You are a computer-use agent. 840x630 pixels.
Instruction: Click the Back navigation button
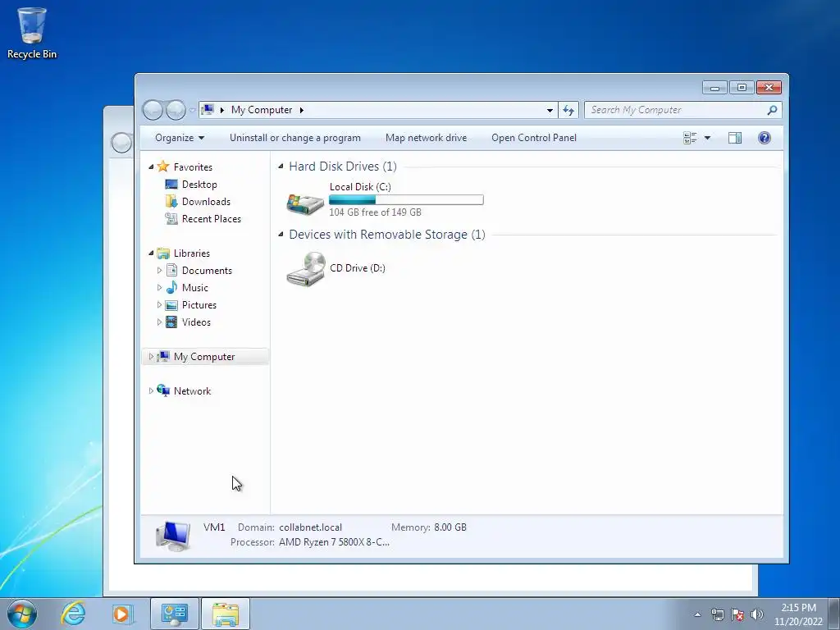coord(153,110)
